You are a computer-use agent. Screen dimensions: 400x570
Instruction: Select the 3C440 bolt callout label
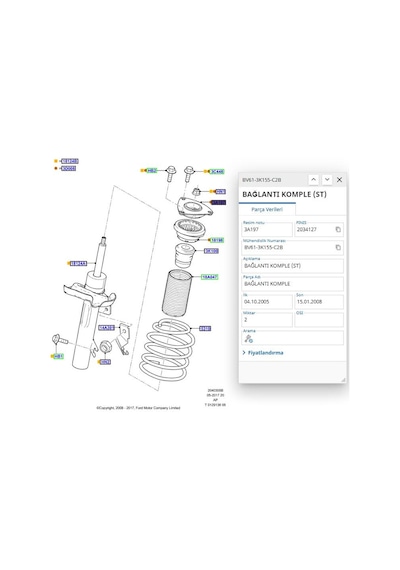point(217,171)
